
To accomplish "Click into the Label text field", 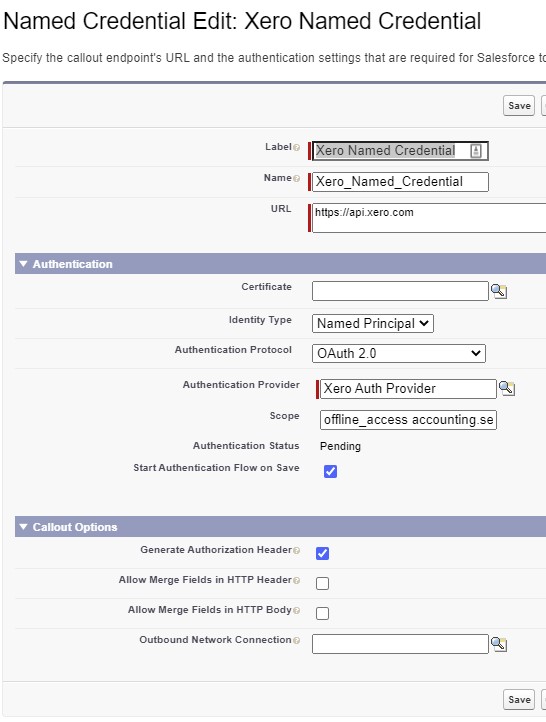I will pos(400,151).
